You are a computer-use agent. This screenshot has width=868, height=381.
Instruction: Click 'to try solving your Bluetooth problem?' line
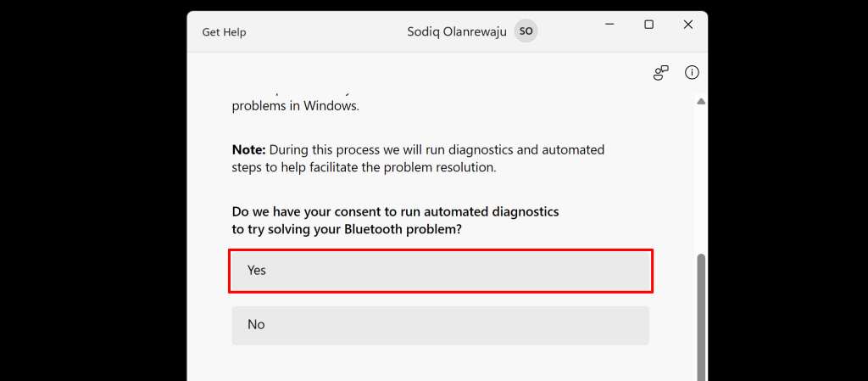pyautogui.click(x=347, y=229)
